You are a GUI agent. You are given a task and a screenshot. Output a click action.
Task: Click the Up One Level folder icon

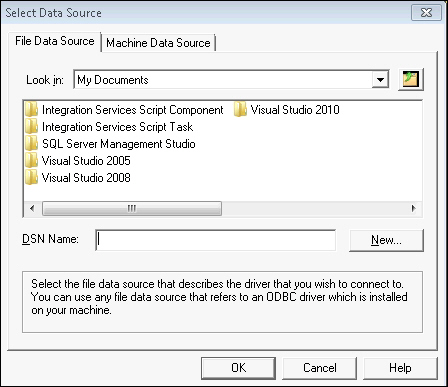(411, 79)
